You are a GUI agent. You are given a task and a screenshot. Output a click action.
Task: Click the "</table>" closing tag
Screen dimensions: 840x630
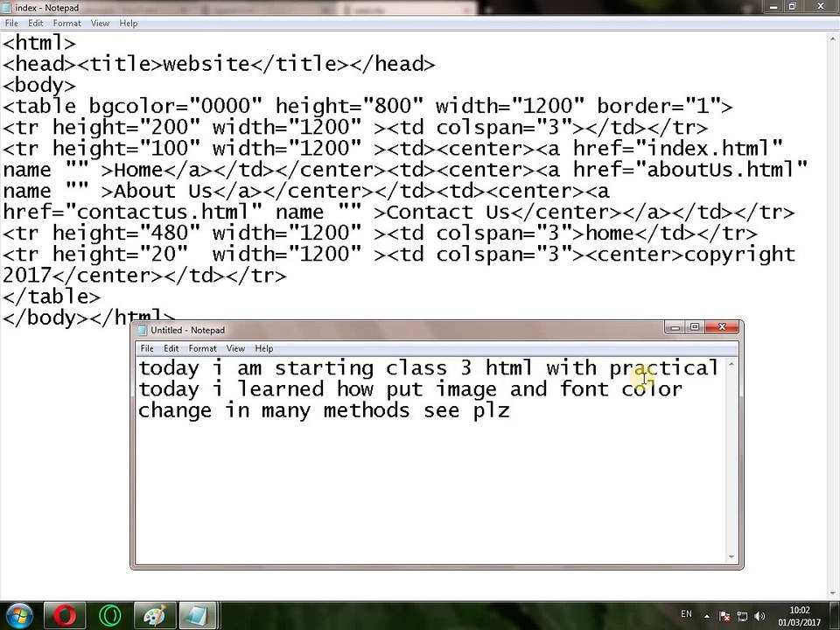pyautogui.click(x=52, y=297)
